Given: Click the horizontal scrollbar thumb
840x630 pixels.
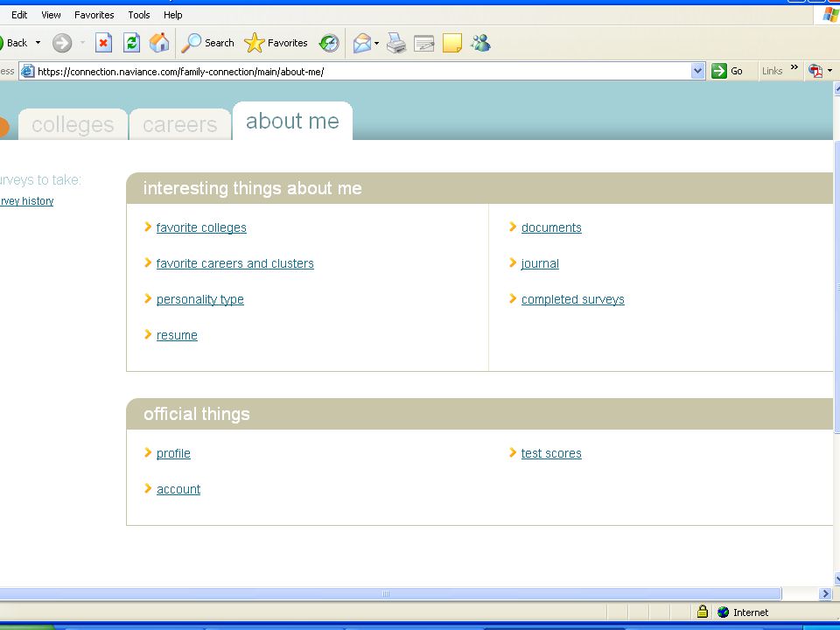Looking at the screenshot, I should [x=390, y=593].
